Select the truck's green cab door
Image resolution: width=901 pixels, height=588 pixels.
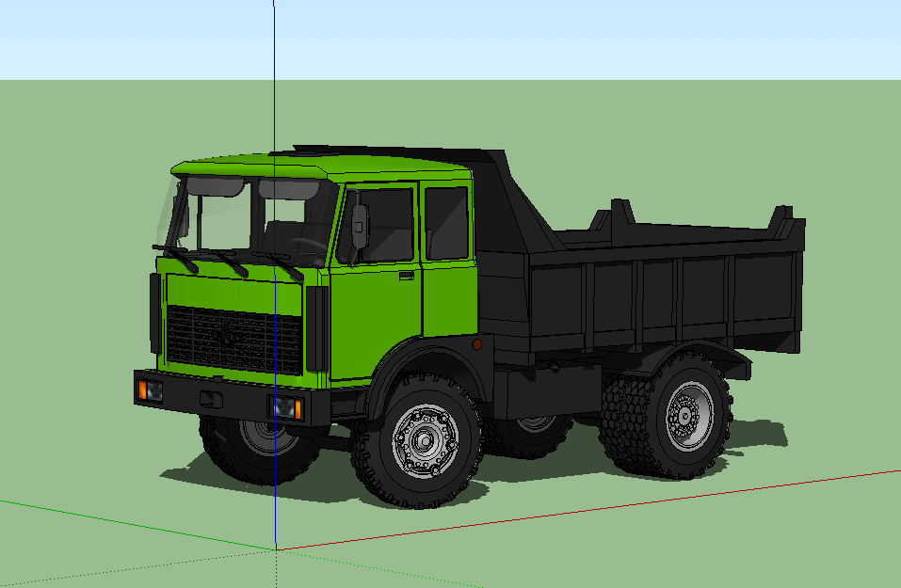(x=377, y=281)
